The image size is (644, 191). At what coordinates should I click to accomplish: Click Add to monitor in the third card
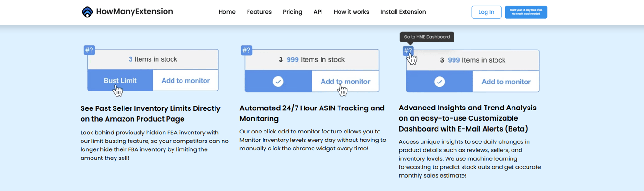coord(506,82)
